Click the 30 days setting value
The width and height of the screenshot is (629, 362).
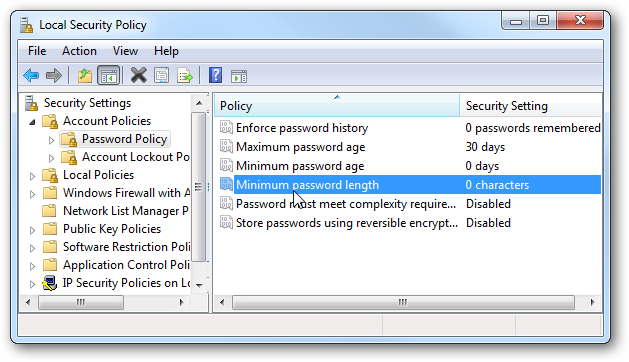tap(485, 147)
